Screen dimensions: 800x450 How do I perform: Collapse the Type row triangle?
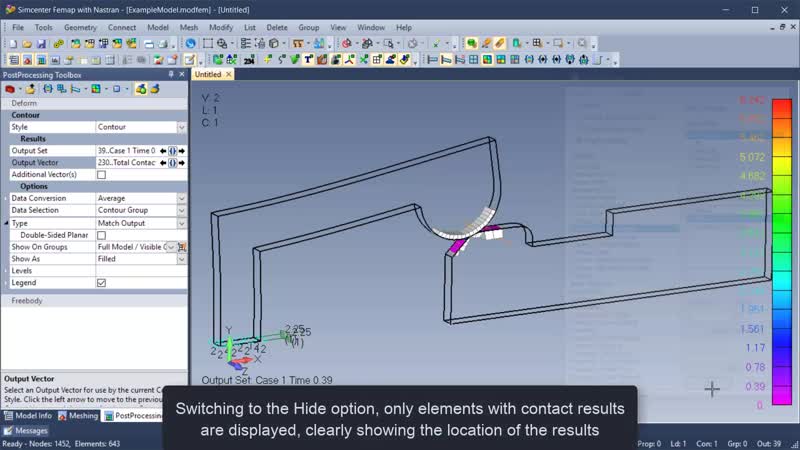(6, 223)
